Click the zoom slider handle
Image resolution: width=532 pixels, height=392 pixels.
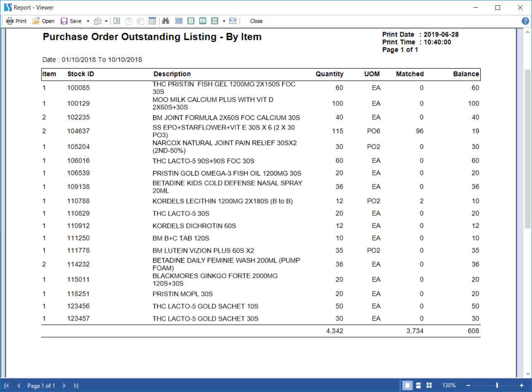497,386
